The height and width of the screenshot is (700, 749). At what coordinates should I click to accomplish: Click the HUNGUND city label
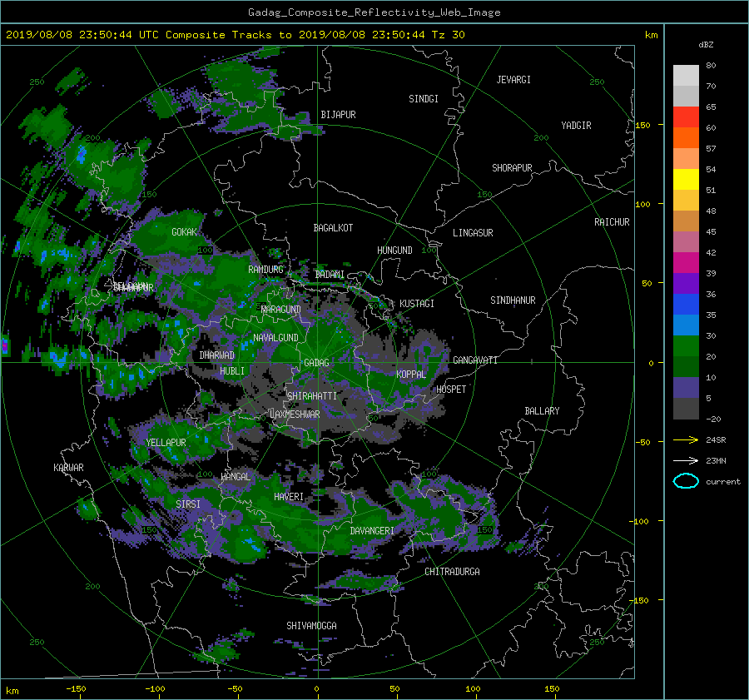point(394,251)
